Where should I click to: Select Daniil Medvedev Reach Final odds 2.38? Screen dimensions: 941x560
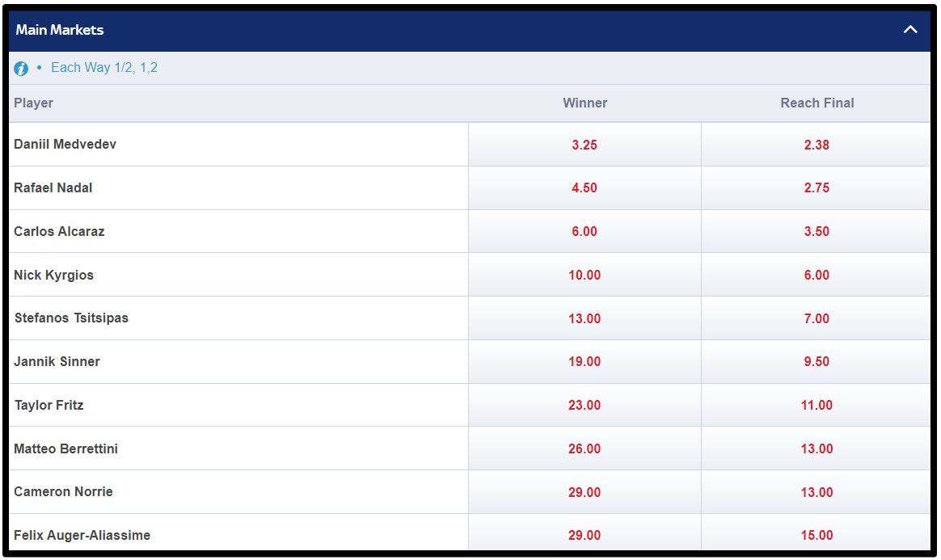pyautogui.click(x=817, y=145)
